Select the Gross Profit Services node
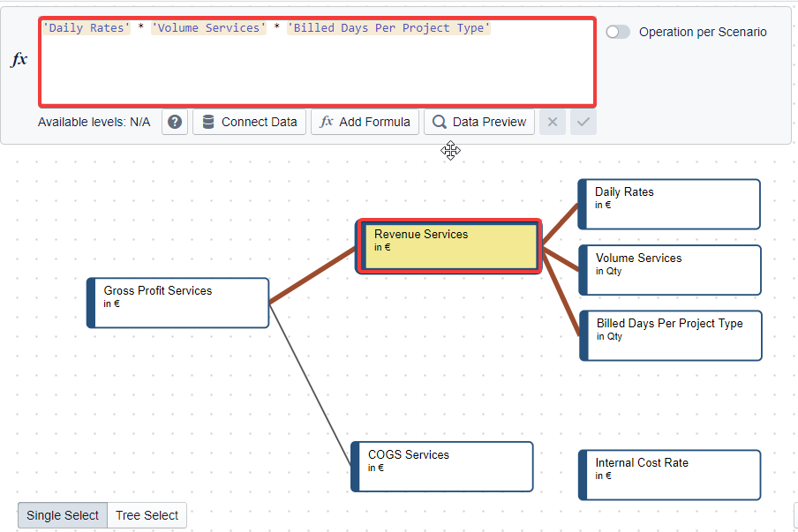Image resolution: width=798 pixels, height=532 pixels. pyautogui.click(x=178, y=303)
